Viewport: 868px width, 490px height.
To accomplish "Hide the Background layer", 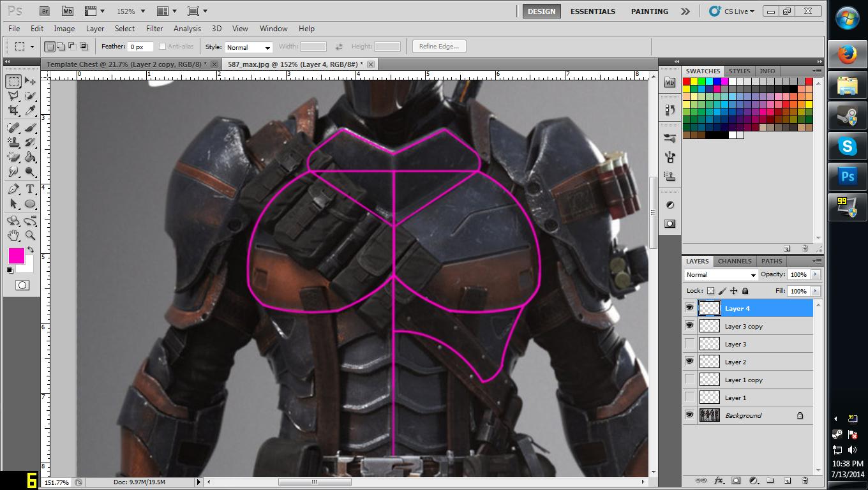I will 689,415.
